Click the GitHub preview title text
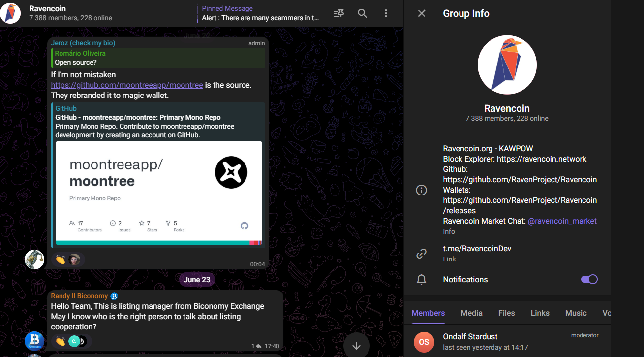The image size is (644, 357). [x=138, y=117]
